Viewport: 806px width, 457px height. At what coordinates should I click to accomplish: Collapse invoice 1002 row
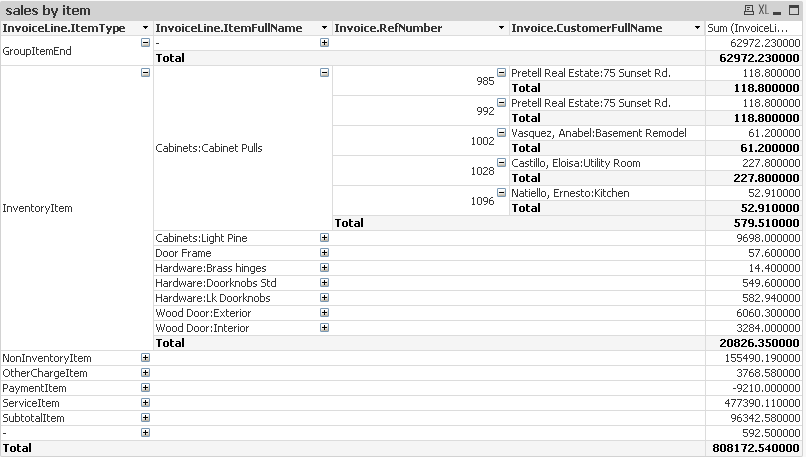point(501,133)
